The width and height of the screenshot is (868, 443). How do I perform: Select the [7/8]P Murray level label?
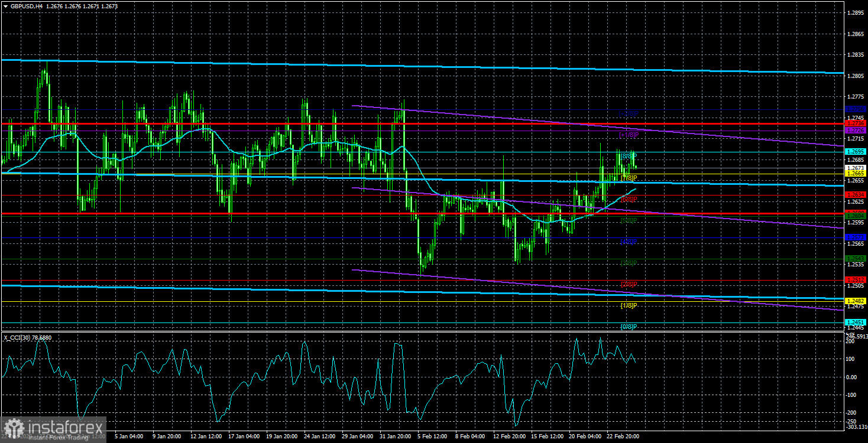[629, 178]
